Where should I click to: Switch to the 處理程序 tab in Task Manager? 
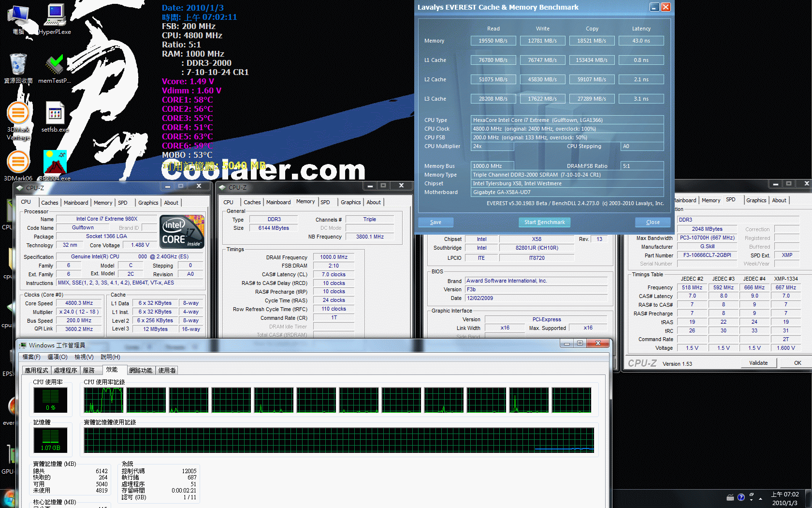tap(66, 370)
